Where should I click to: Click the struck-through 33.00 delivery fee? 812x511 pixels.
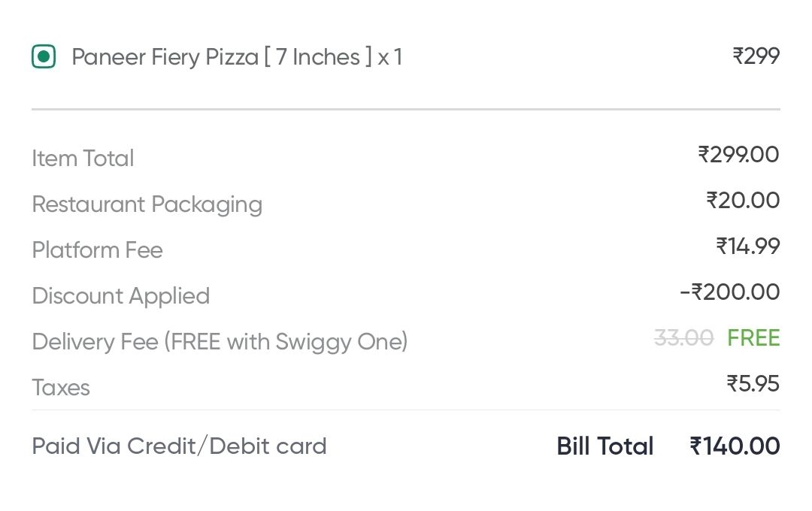683,338
